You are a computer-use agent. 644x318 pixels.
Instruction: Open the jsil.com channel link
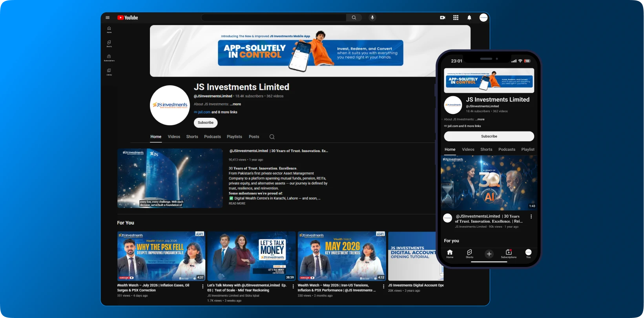click(204, 112)
